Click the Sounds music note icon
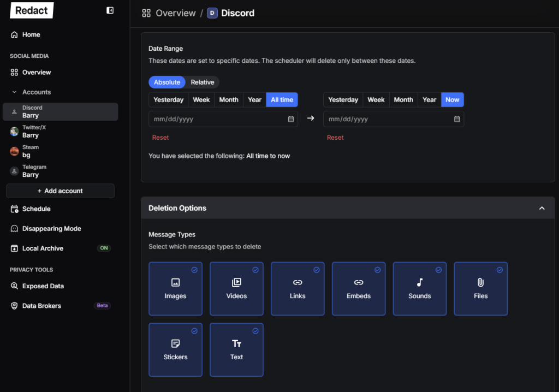This screenshot has height=392, width=559. pyautogui.click(x=420, y=282)
